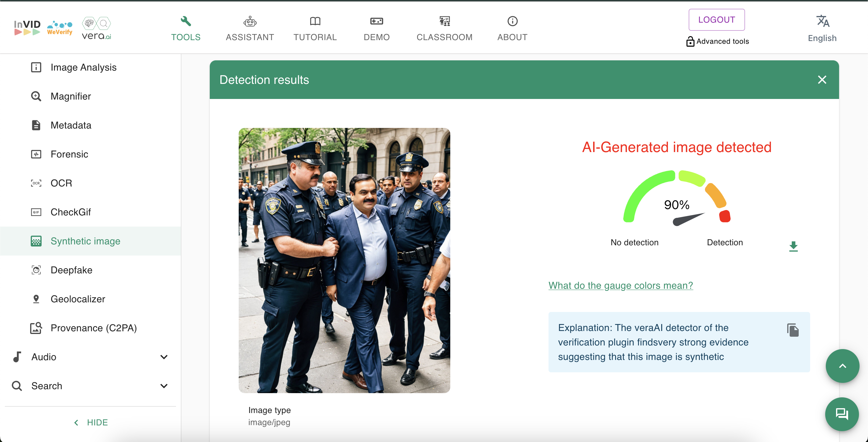Click the 'Detection' gauge label

coord(725,242)
